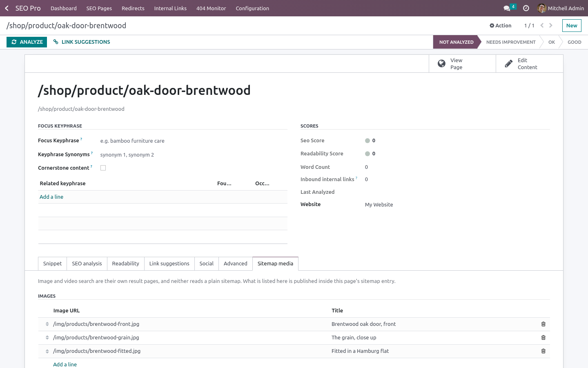Grab the drag handle for brentwood-grain.jpg
Viewport: 588px width, 368px height.
(x=47, y=338)
